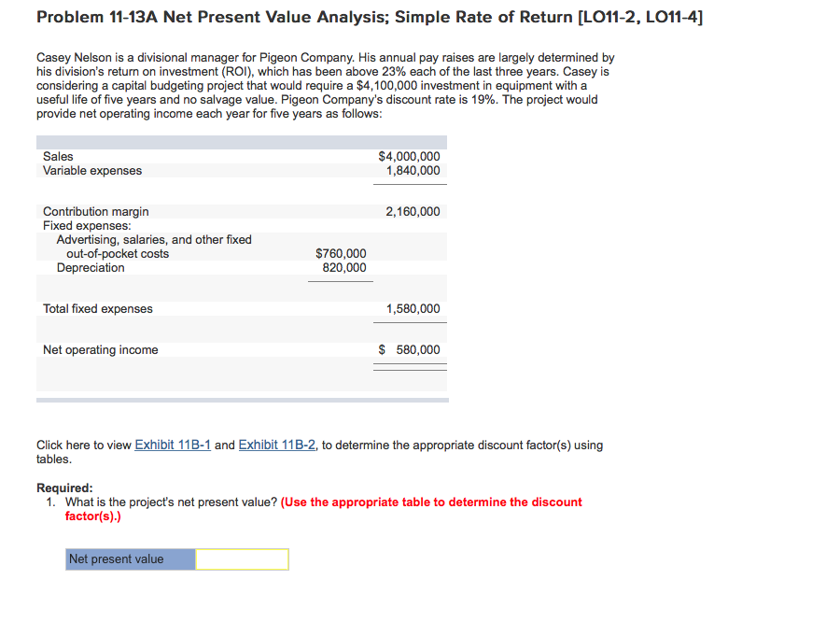Click the 1,840,000 variable expenses value
Viewport: 840px width, 622px height.
[413, 171]
